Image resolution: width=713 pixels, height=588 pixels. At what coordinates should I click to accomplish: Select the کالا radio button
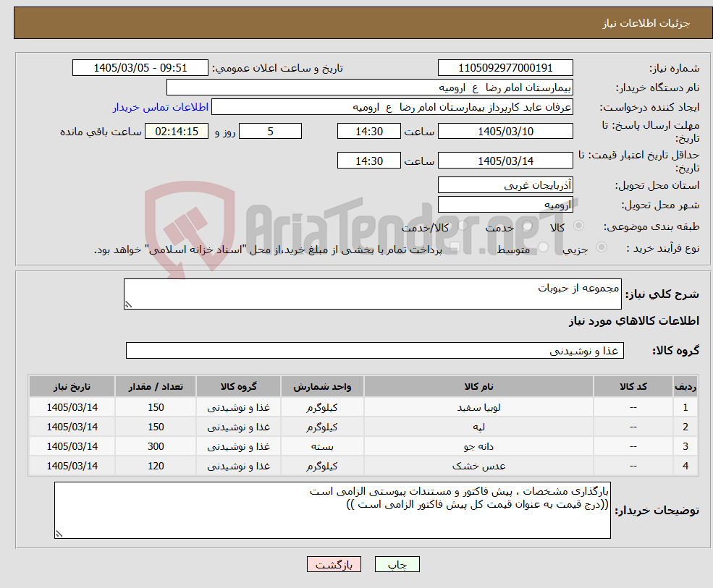tap(579, 226)
